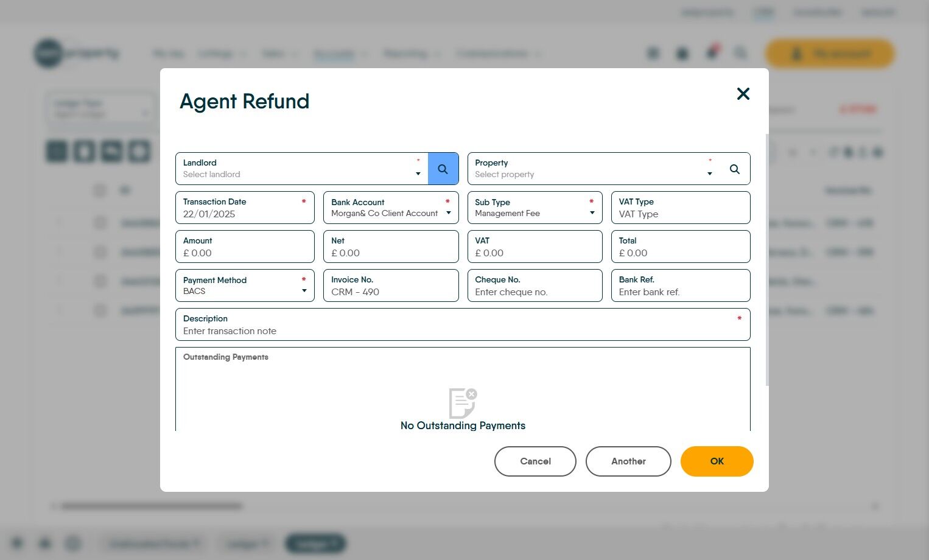
Task: Expand the Sub Type dropdown
Action: pos(535,208)
